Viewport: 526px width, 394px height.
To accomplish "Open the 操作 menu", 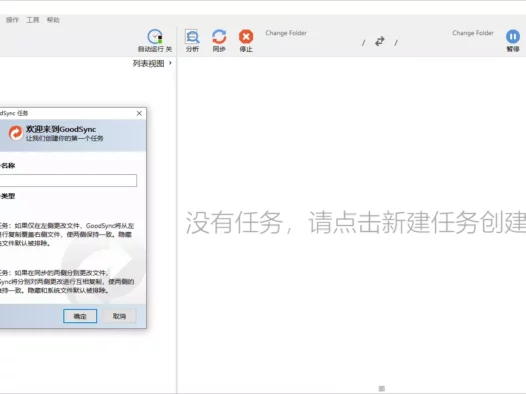I will tap(12, 20).
